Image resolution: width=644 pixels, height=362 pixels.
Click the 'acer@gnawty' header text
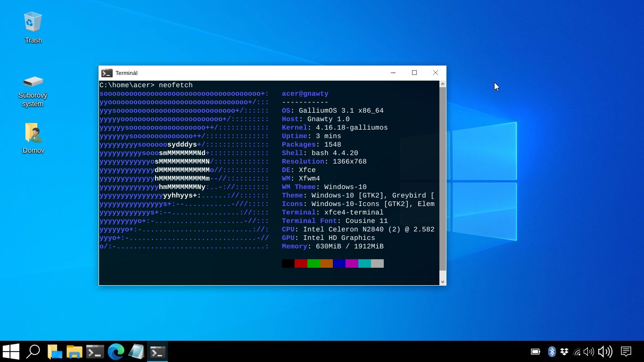coord(305,94)
